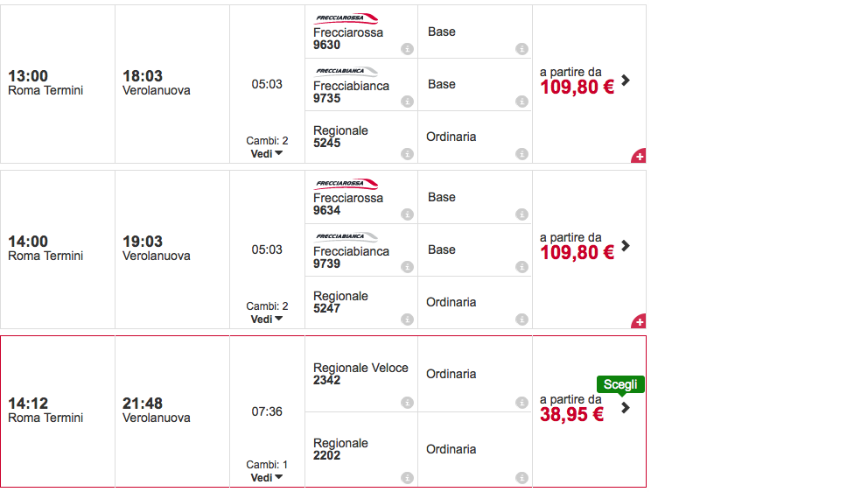868x492 pixels.
Task: Select 109,80 € arrow for 14:00 train
Action: (626, 245)
